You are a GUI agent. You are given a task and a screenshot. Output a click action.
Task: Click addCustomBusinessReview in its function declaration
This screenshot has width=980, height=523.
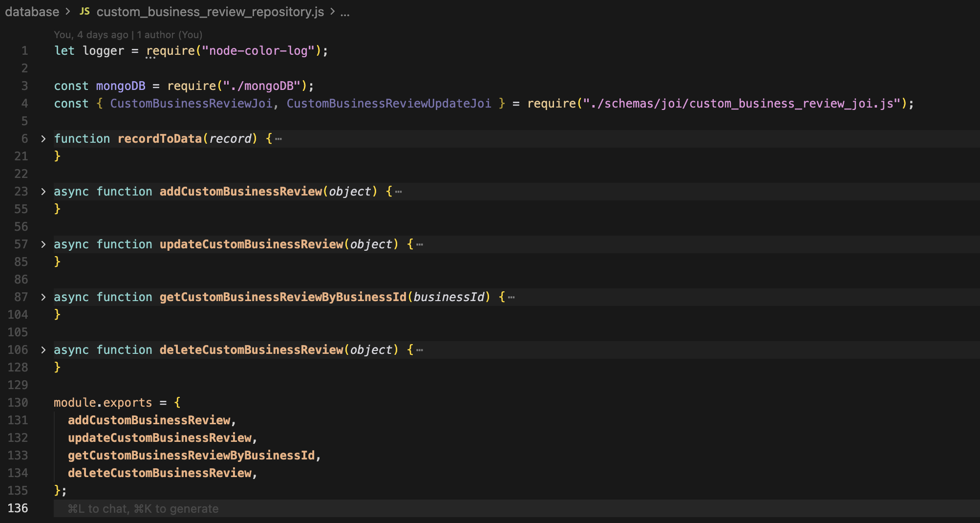(x=241, y=192)
